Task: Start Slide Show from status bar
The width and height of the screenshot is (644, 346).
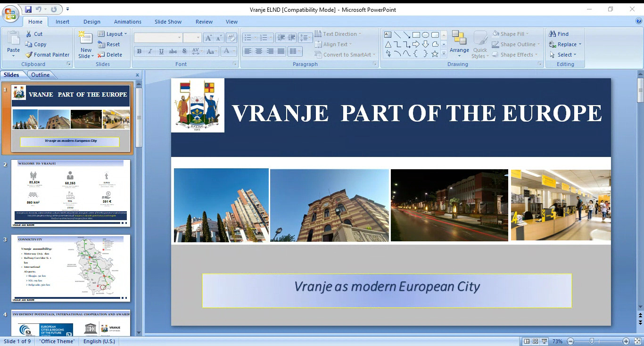Action: 545,341
